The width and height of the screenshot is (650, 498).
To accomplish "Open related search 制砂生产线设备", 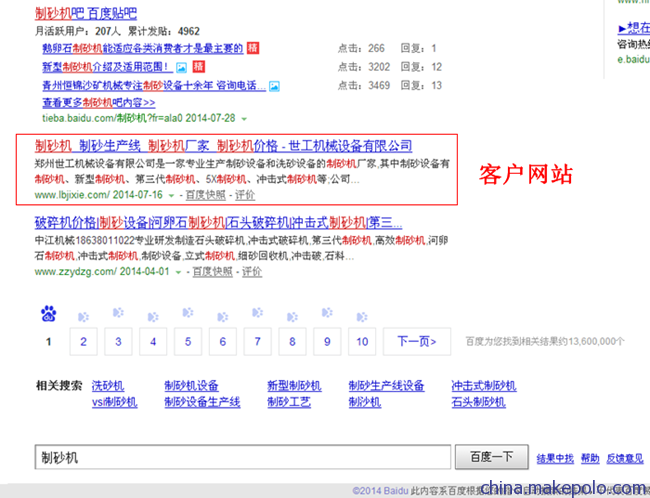I will (x=386, y=386).
